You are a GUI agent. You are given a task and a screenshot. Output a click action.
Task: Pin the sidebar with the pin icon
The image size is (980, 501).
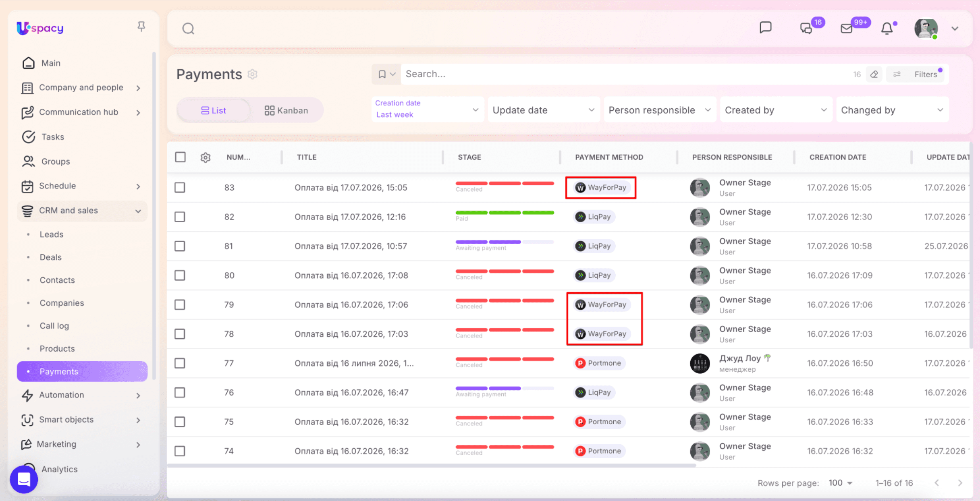(141, 27)
